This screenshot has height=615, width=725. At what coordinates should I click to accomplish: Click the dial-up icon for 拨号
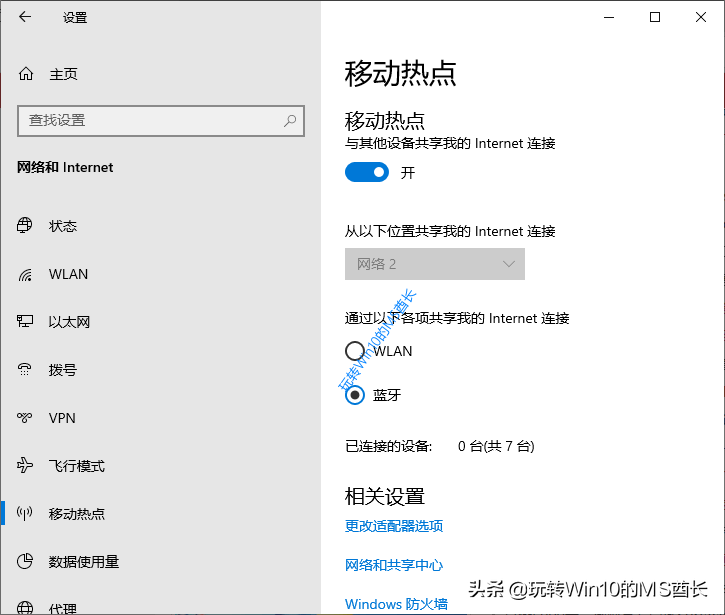pyautogui.click(x=25, y=369)
